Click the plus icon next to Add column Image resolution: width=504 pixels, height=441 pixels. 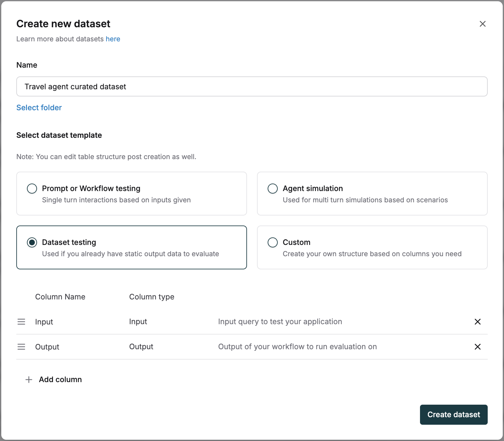[28, 379]
